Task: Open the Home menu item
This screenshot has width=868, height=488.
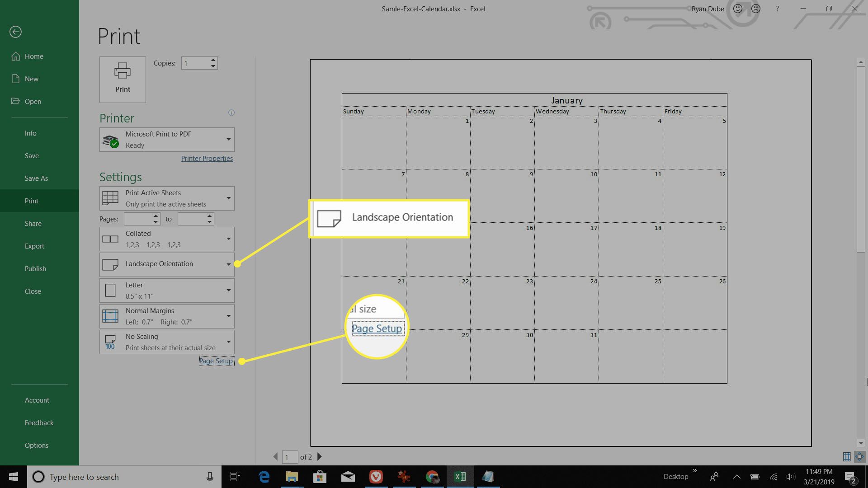Action: [33, 56]
